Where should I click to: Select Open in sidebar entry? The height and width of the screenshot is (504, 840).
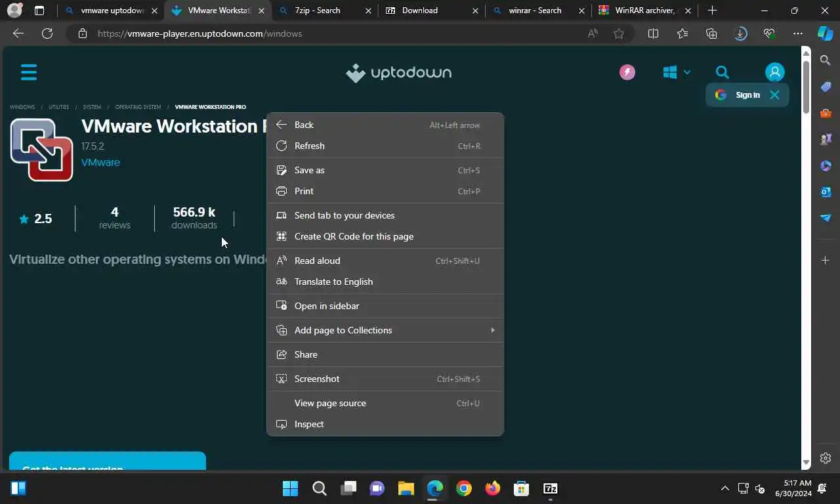pos(385,306)
